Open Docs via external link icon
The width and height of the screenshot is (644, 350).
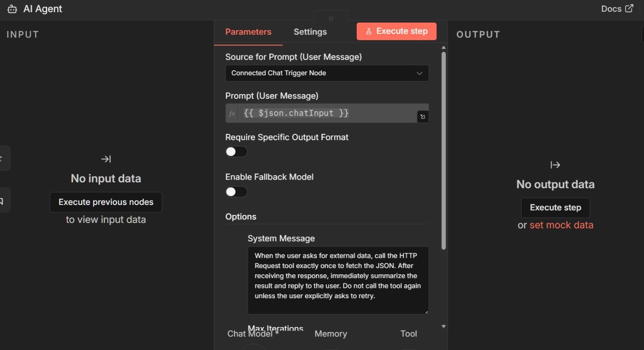[629, 9]
